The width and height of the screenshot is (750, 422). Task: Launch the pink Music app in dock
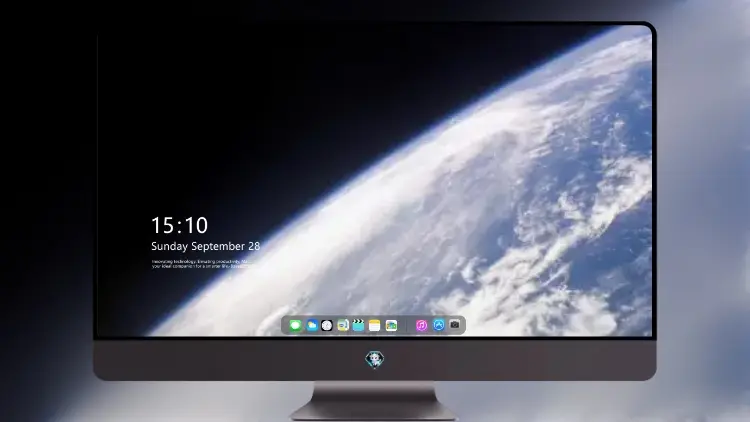pos(421,326)
